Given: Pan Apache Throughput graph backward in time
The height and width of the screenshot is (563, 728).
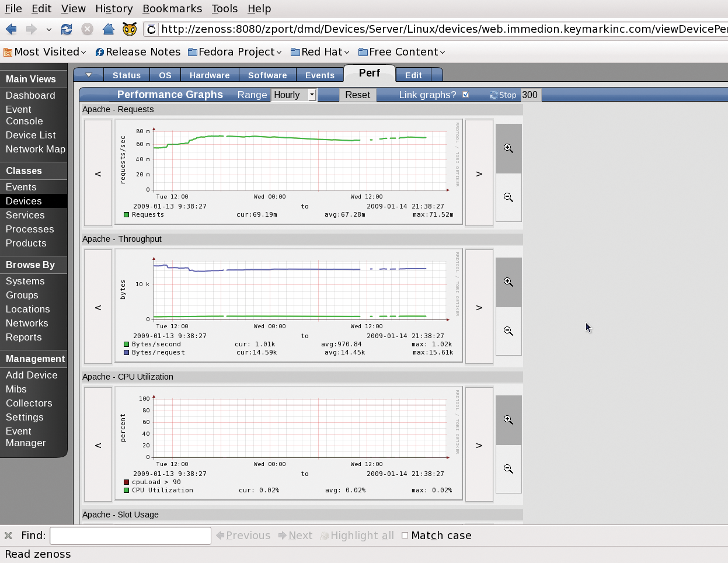Looking at the screenshot, I should [98, 307].
